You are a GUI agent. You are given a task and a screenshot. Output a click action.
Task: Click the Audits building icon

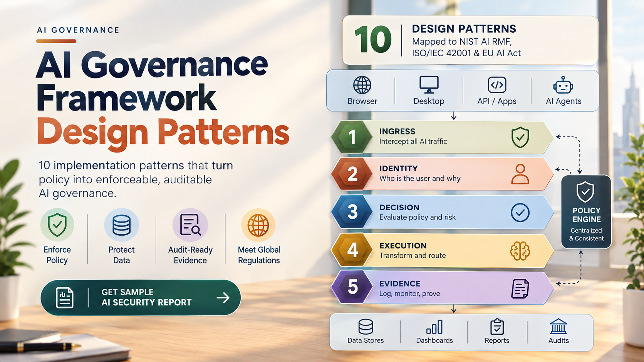point(558,327)
